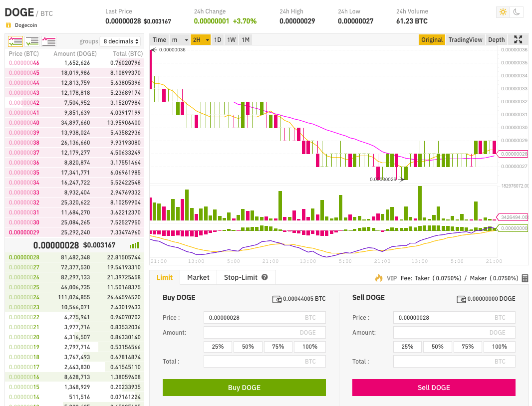Switch to light theme with sun icon
532x406 pixels.
[x=503, y=12]
